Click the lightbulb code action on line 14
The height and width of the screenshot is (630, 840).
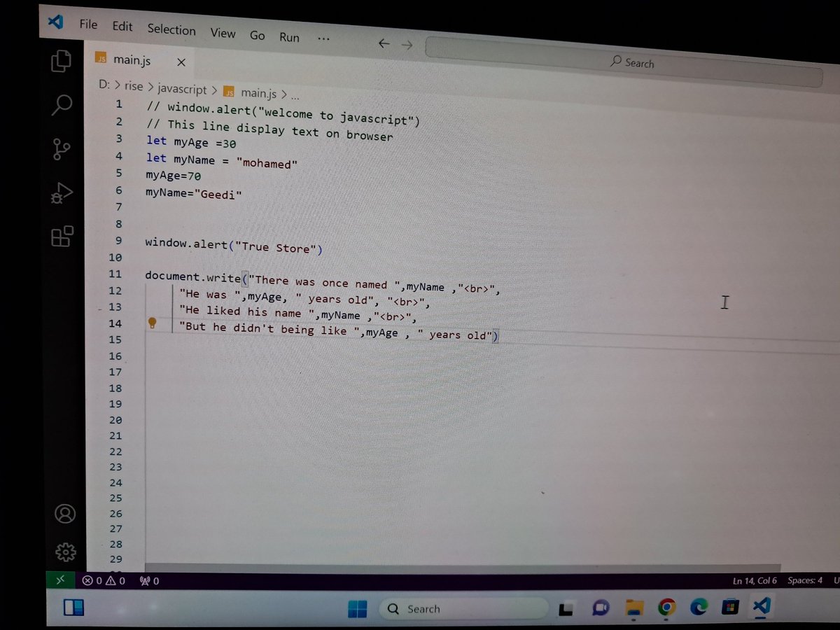pyautogui.click(x=152, y=323)
